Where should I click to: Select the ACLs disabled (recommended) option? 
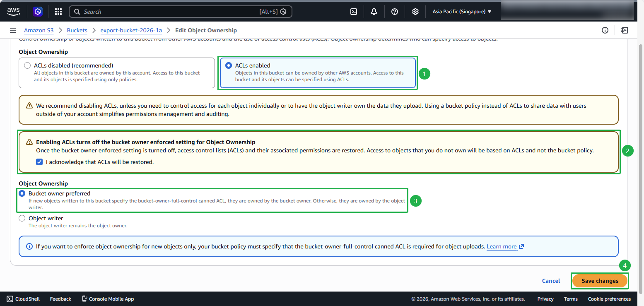tap(27, 65)
